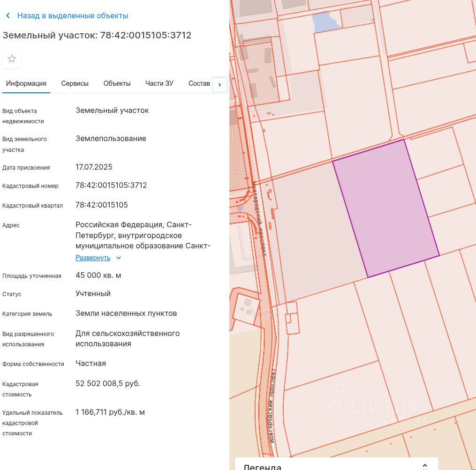Click the cadastral value 52 502 008,5 руб.
476x470 pixels.
point(107,384)
